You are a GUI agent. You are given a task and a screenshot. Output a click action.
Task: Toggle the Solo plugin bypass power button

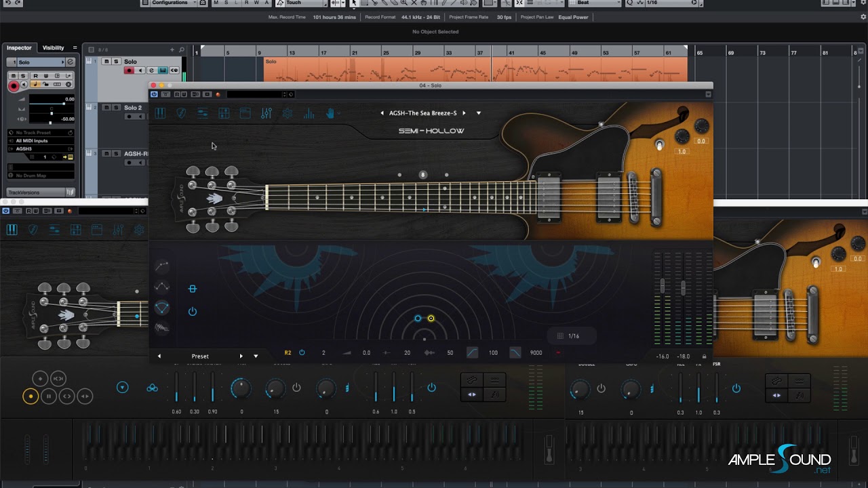155,94
